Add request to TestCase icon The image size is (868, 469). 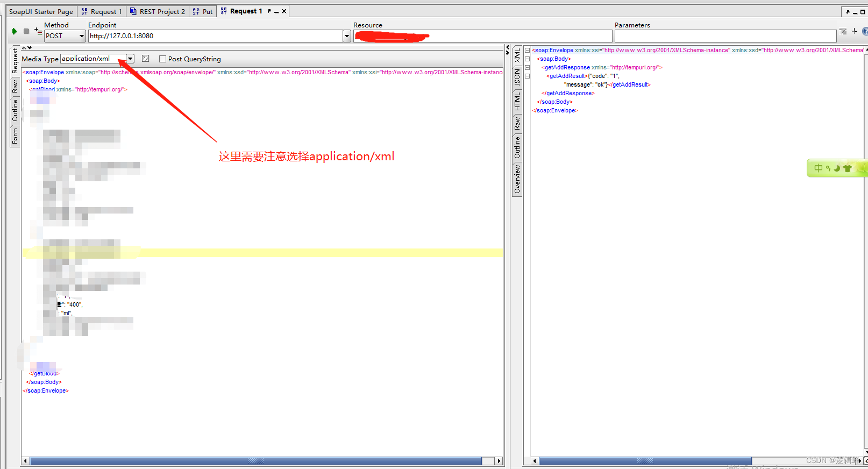pyautogui.click(x=38, y=31)
